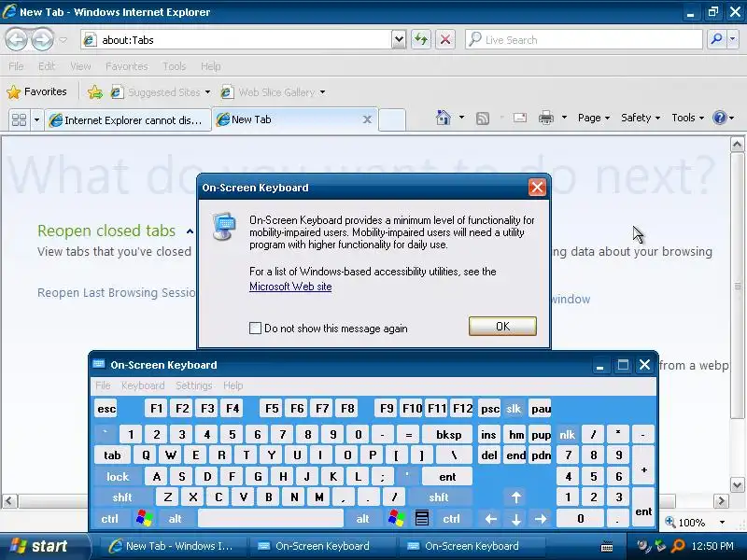The height and width of the screenshot is (560, 747).
Task: Open the address bar dropdown arrow
Action: (399, 39)
